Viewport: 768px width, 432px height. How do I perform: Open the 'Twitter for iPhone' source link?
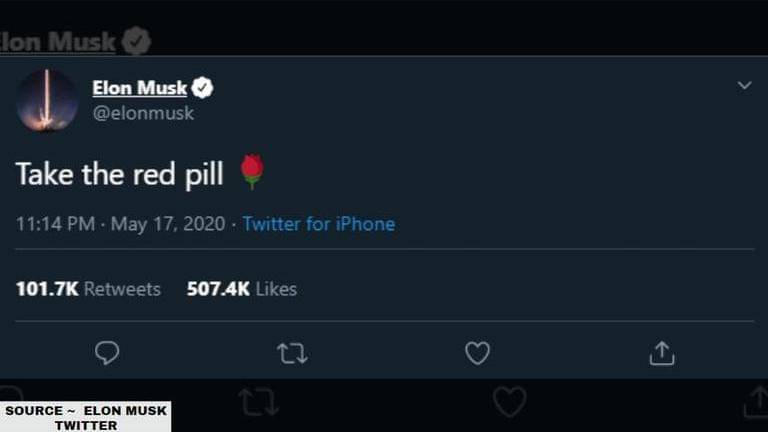pyautogui.click(x=318, y=224)
